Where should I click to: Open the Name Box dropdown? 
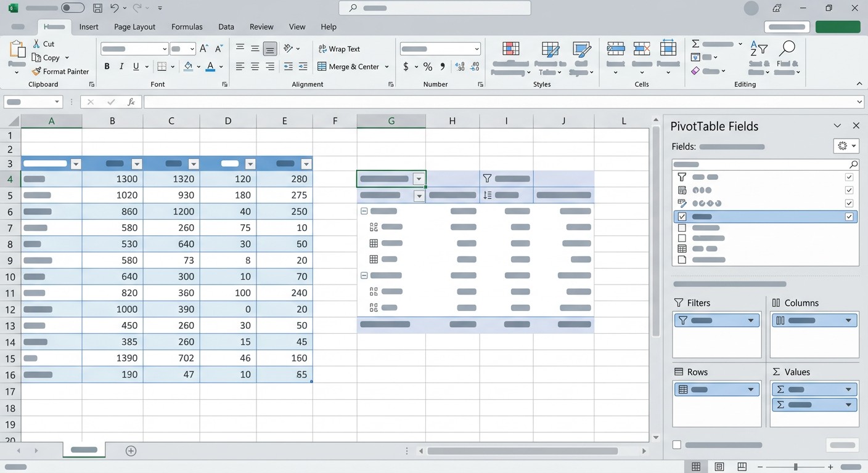[x=57, y=102]
